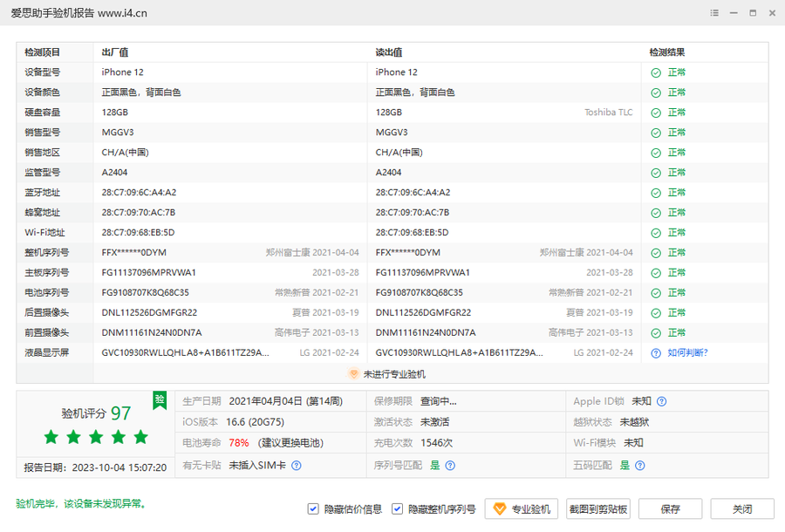Click the 未进行专业验机 shield icon
785x532 pixels.
tap(353, 374)
